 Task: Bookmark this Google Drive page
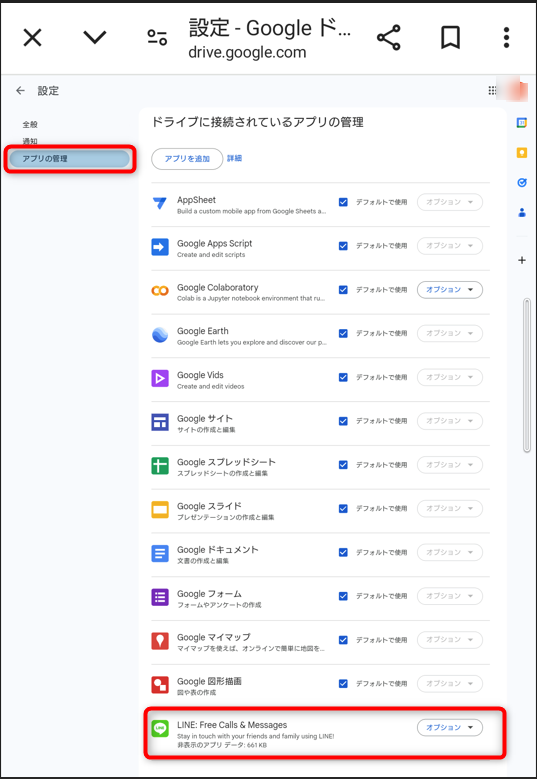click(450, 38)
